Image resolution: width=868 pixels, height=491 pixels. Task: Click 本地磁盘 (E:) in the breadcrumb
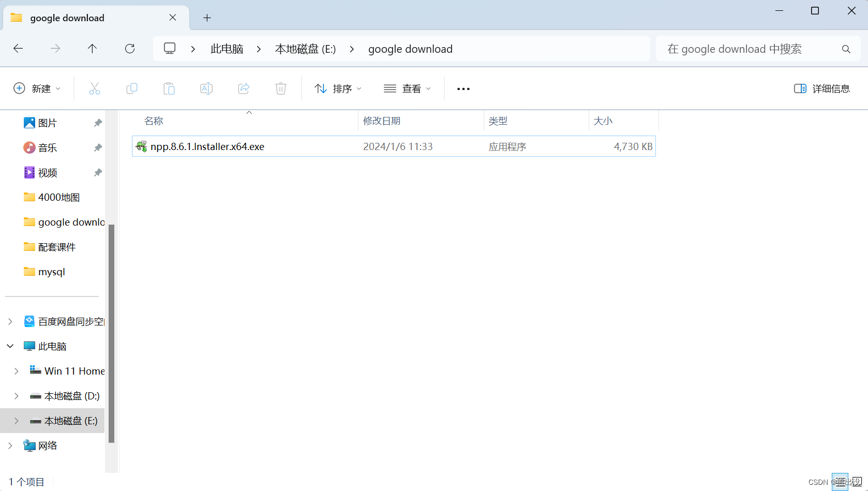(306, 49)
